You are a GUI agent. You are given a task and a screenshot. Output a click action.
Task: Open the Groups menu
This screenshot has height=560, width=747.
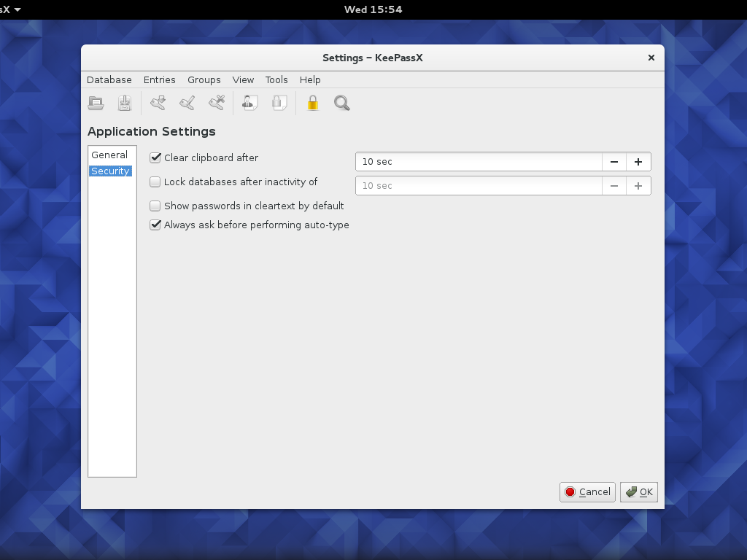(204, 80)
